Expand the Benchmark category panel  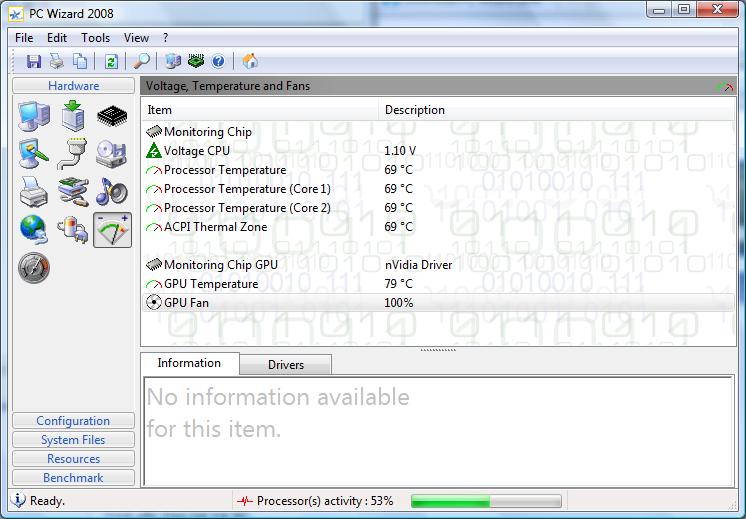pyautogui.click(x=73, y=478)
